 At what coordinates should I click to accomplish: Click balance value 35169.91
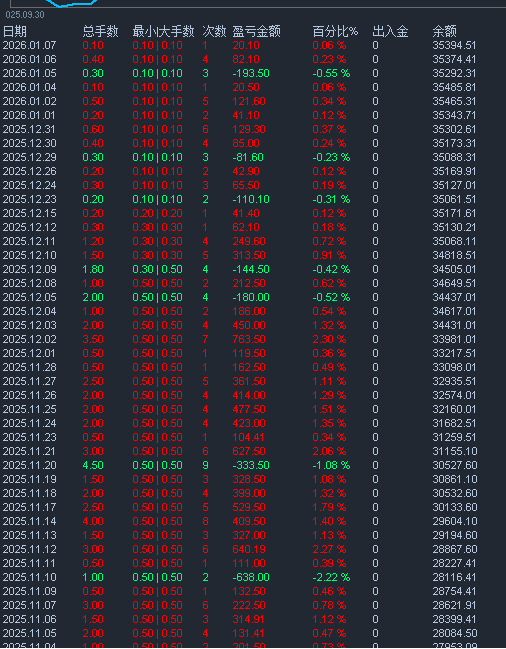[454, 171]
